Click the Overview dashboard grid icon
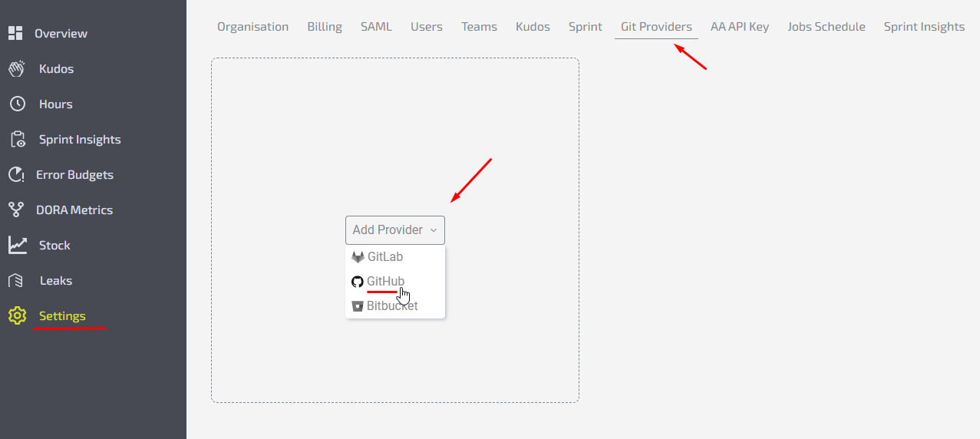Image resolution: width=980 pixels, height=439 pixels. tap(15, 33)
